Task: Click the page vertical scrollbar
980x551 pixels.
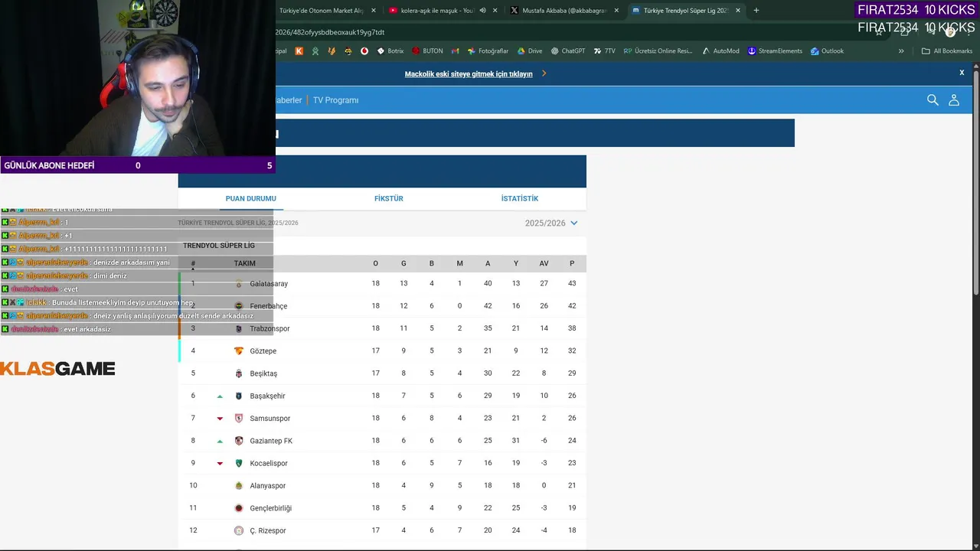Action: [x=976, y=184]
